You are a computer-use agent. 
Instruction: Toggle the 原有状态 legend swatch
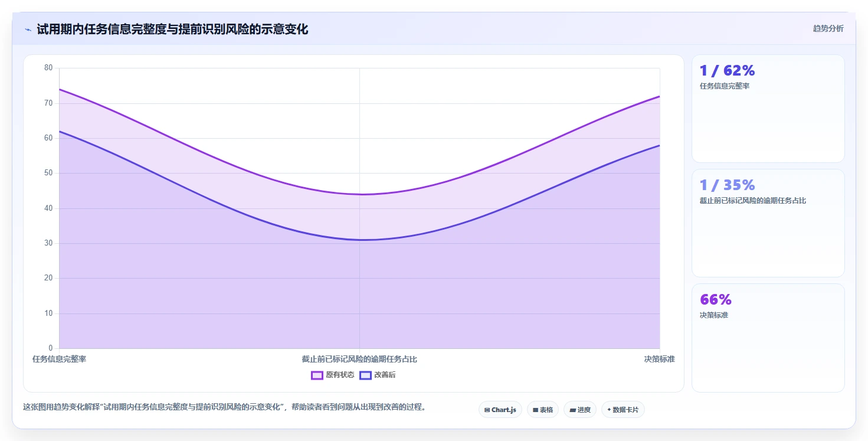tap(317, 375)
